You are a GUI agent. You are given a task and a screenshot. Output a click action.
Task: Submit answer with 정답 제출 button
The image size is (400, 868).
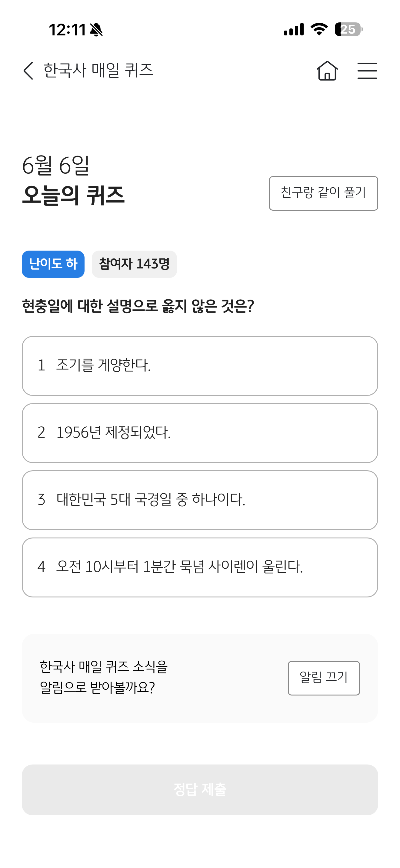(x=200, y=790)
